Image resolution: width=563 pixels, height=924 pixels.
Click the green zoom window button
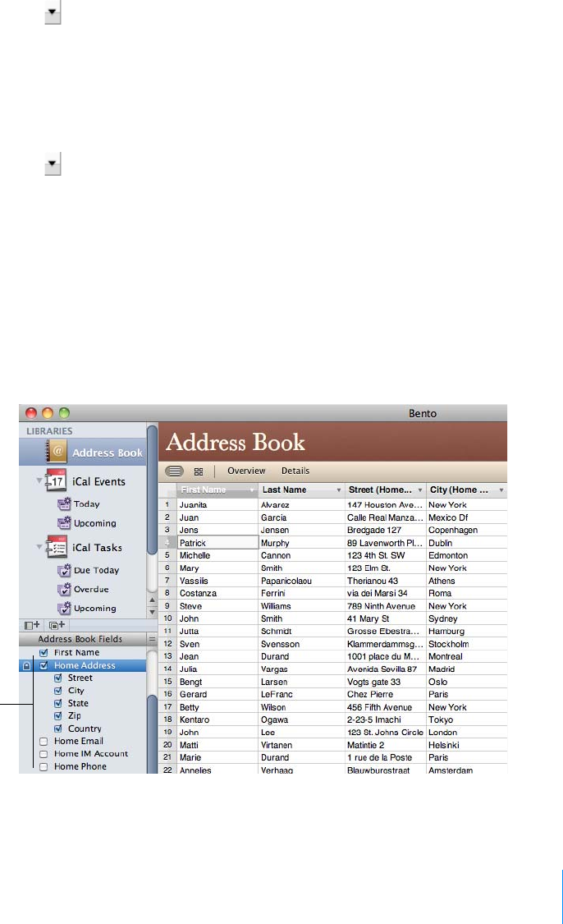pyautogui.click(x=64, y=413)
